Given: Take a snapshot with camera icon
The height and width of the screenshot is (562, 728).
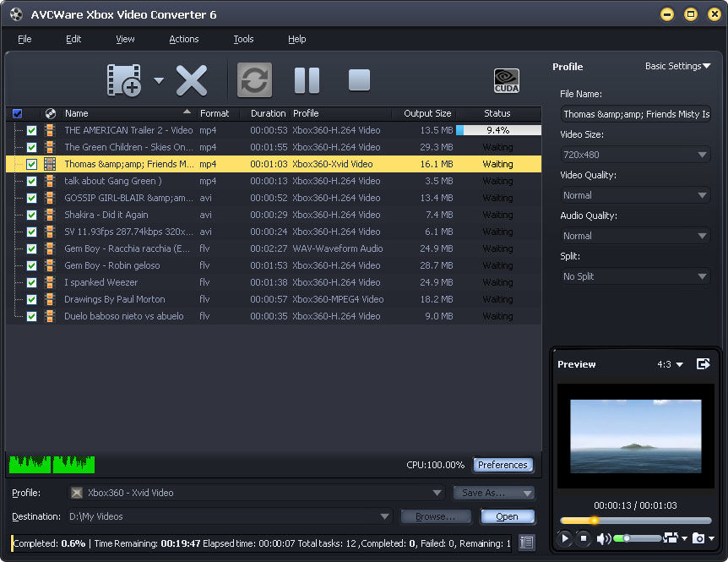Looking at the screenshot, I should 698,538.
